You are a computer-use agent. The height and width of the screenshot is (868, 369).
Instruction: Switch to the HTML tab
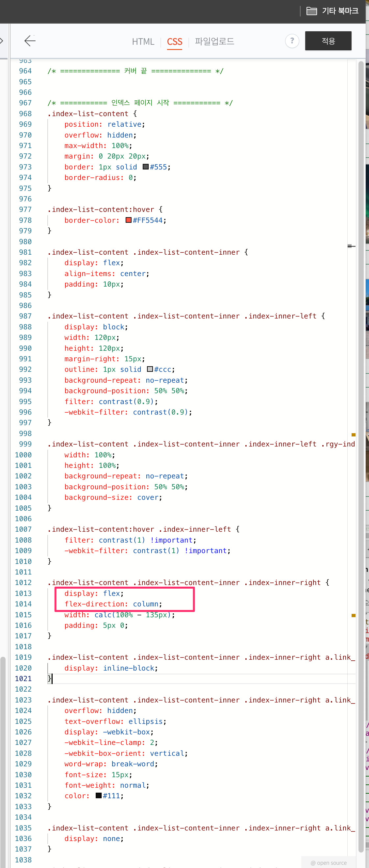point(143,41)
